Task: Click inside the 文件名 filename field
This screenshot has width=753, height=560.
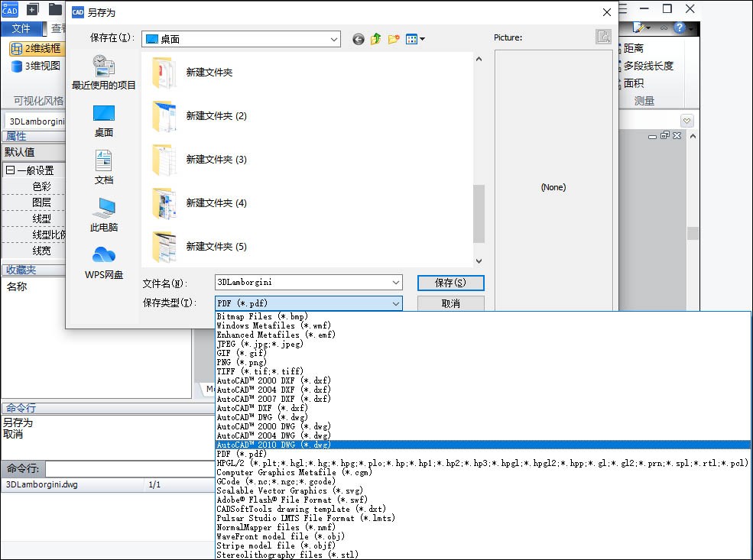Action: click(x=302, y=283)
